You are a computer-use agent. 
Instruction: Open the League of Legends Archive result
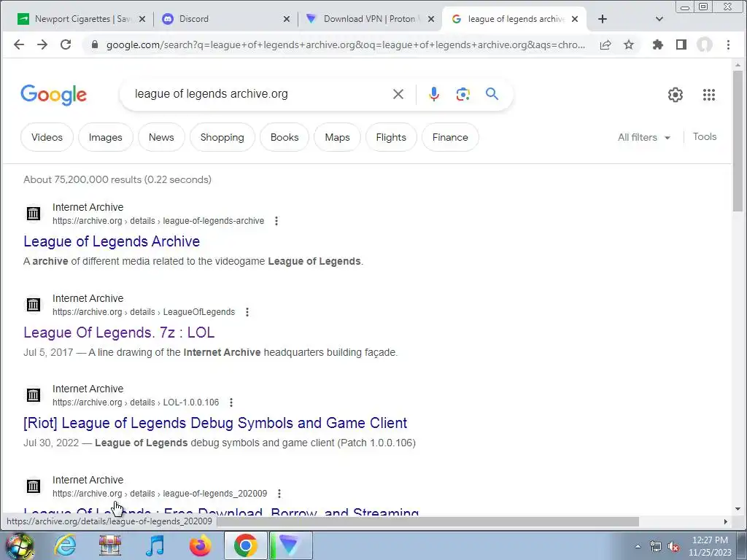[x=112, y=241]
